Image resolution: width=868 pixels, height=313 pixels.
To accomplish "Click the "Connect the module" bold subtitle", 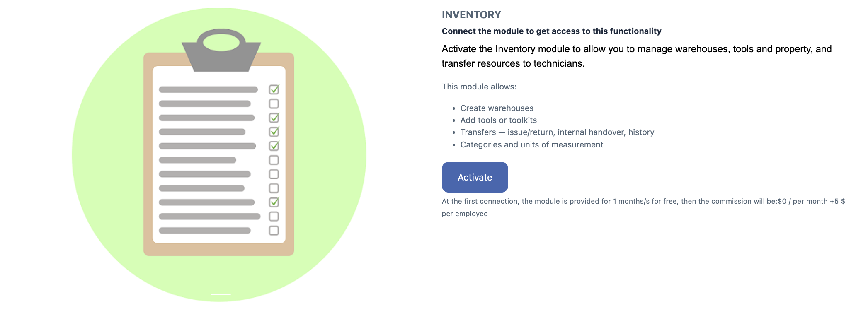I will (551, 31).
